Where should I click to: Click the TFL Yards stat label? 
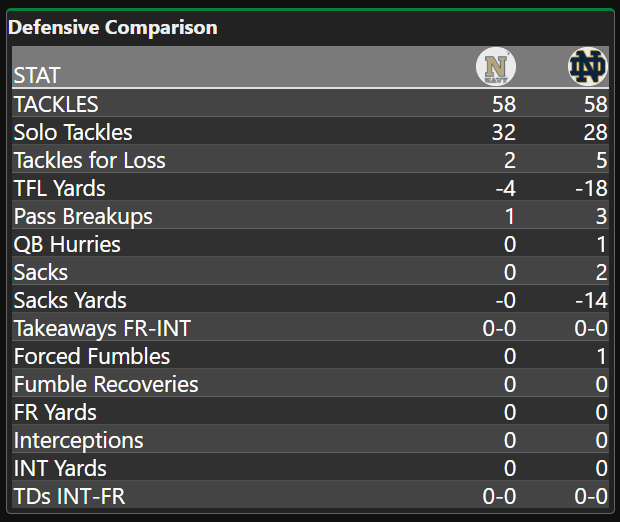coord(59,188)
